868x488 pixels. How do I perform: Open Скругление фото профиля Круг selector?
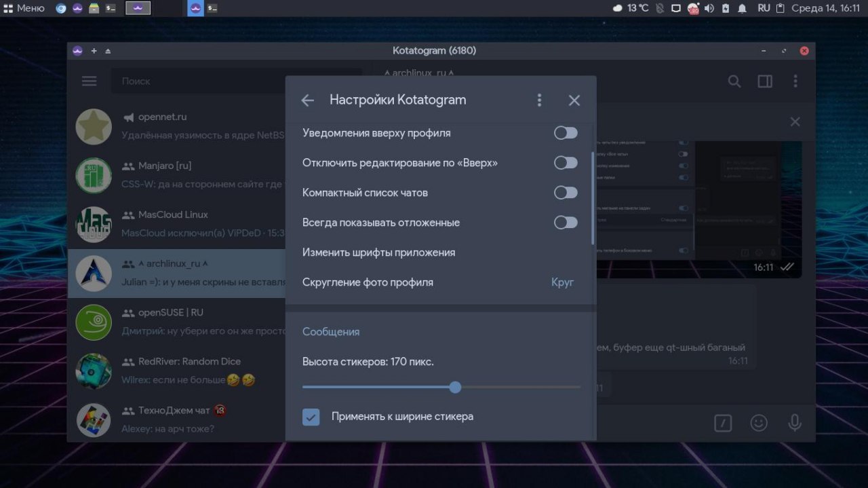tap(441, 282)
